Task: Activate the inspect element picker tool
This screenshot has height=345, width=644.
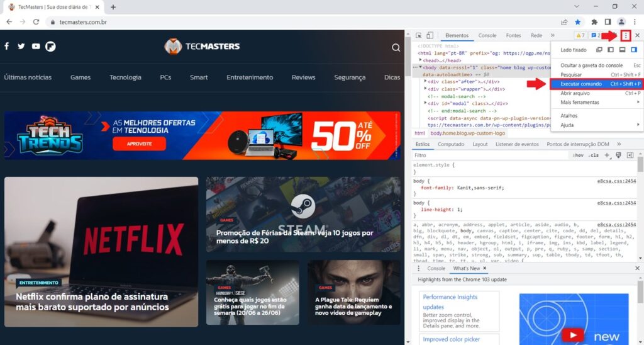Action: pos(419,36)
